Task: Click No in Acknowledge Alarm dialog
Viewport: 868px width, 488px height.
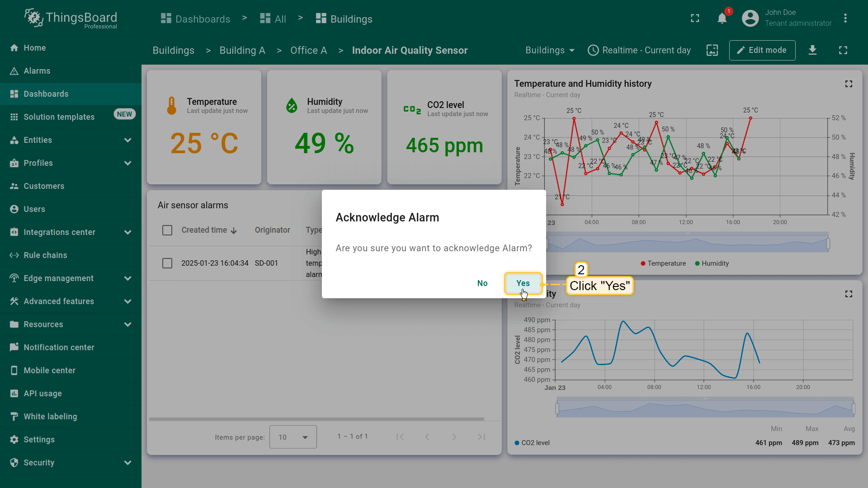Action: [x=482, y=283]
